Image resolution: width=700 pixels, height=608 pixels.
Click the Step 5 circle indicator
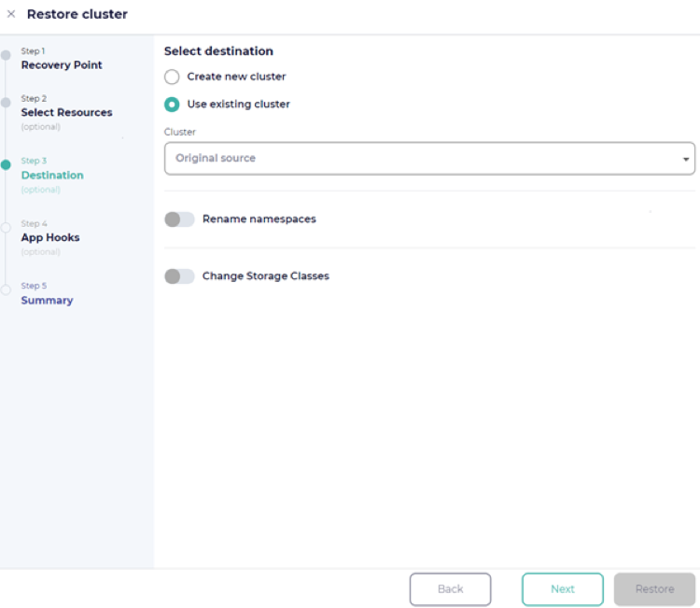click(6, 290)
